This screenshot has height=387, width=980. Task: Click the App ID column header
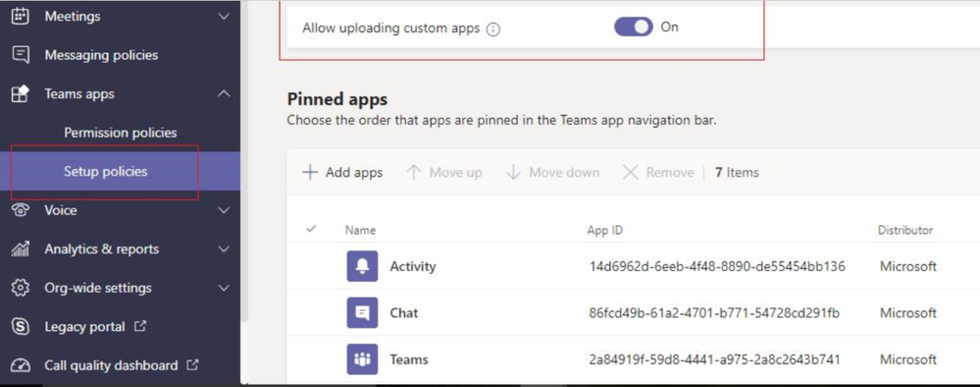click(x=604, y=230)
